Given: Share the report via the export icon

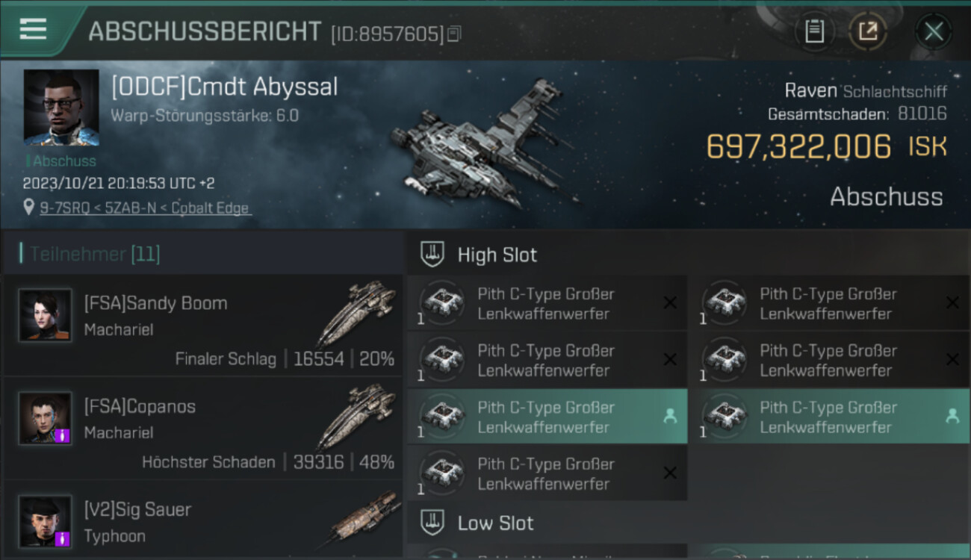Looking at the screenshot, I should point(868,31).
